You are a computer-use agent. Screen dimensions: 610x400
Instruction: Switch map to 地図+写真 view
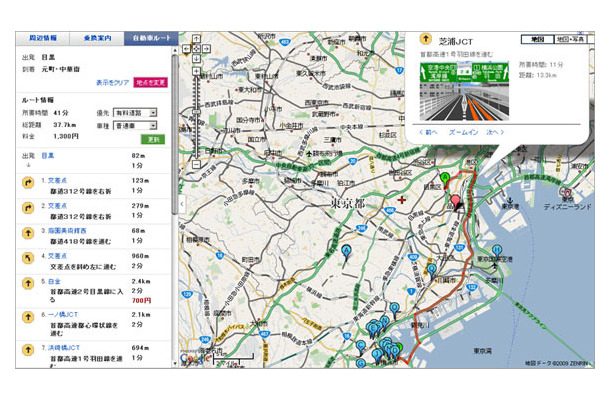[x=570, y=39]
